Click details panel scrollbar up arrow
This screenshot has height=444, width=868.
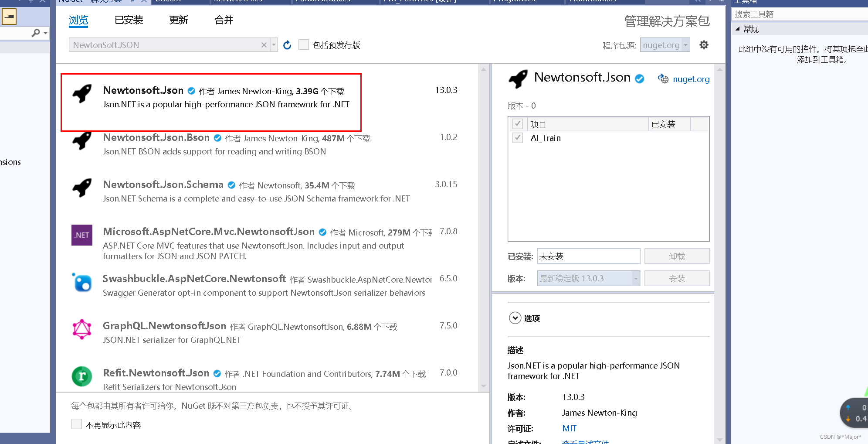pos(720,69)
